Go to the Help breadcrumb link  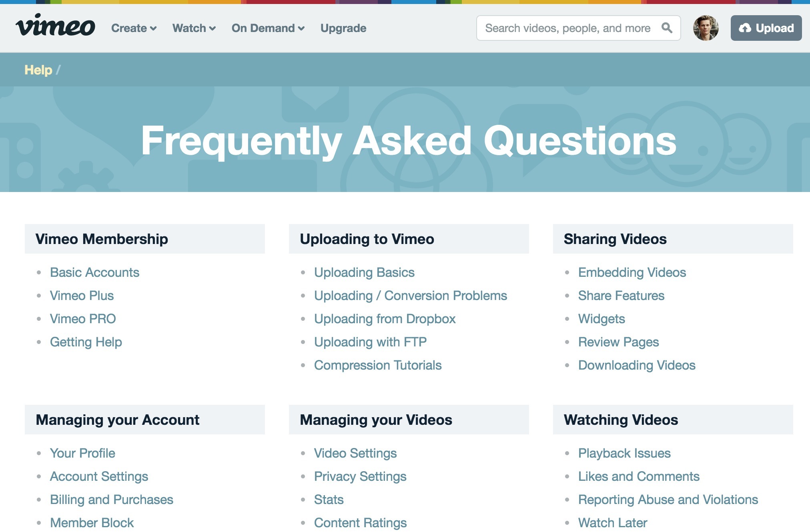click(38, 70)
